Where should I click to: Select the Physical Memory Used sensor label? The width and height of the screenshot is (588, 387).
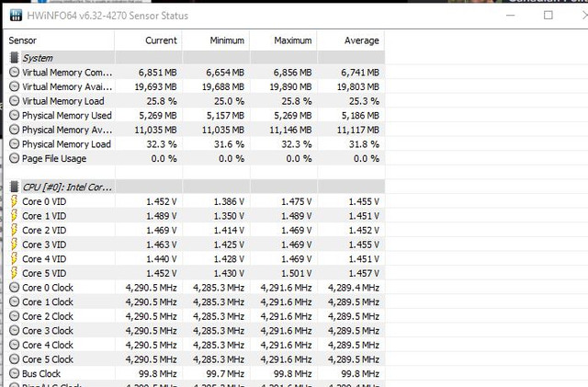click(x=67, y=115)
